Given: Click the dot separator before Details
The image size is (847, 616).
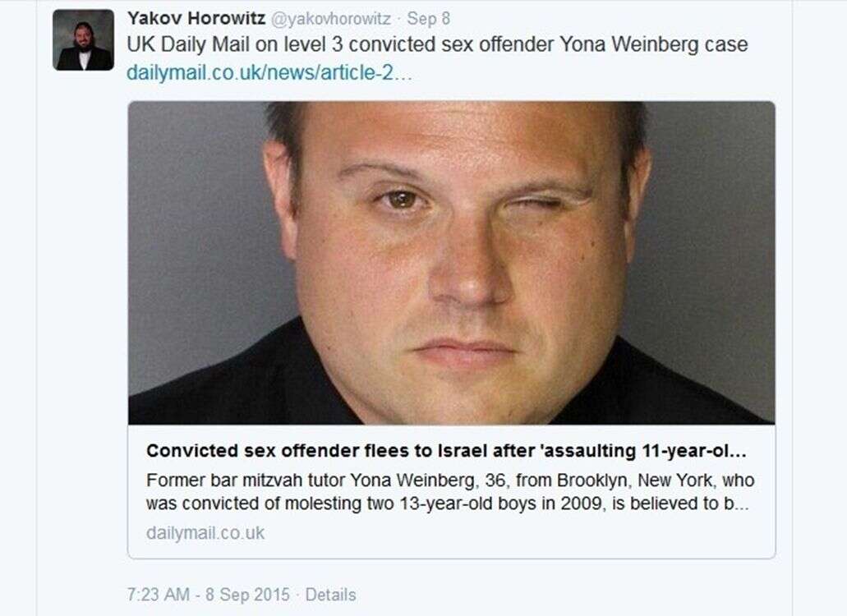Looking at the screenshot, I should pos(297,595).
